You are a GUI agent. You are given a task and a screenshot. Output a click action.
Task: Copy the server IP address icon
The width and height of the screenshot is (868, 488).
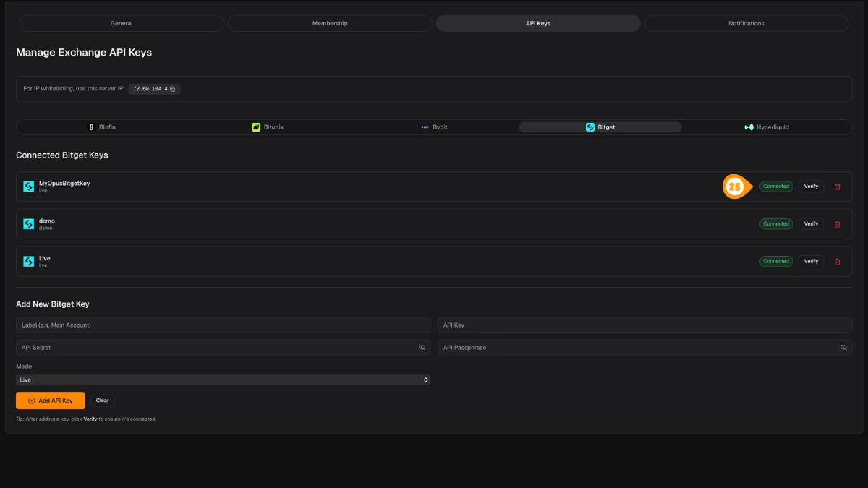point(172,89)
